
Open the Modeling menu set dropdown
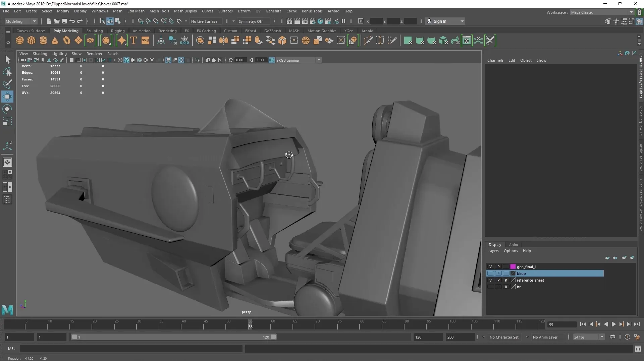tap(21, 21)
